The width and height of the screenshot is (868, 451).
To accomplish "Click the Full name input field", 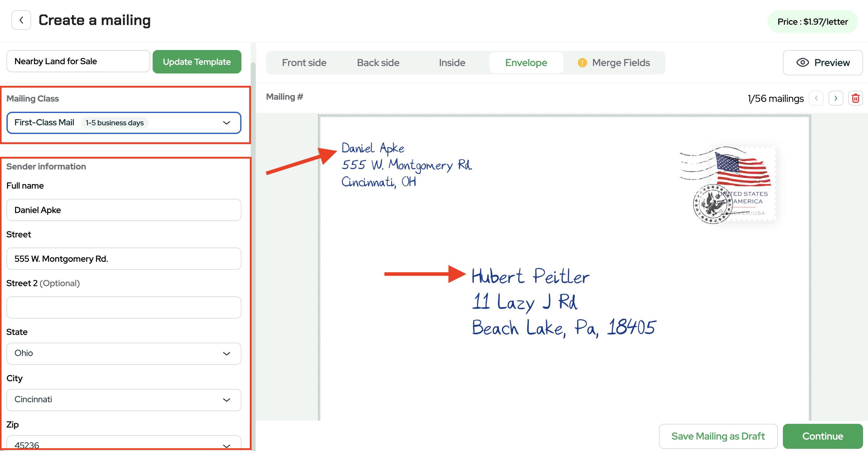I will pos(123,210).
